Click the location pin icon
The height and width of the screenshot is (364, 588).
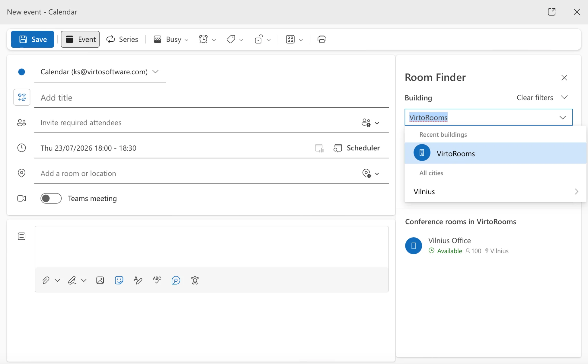point(22,173)
